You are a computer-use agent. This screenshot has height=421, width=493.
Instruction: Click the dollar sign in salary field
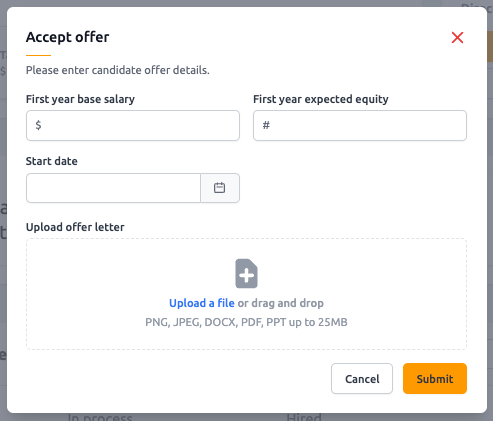click(x=38, y=125)
